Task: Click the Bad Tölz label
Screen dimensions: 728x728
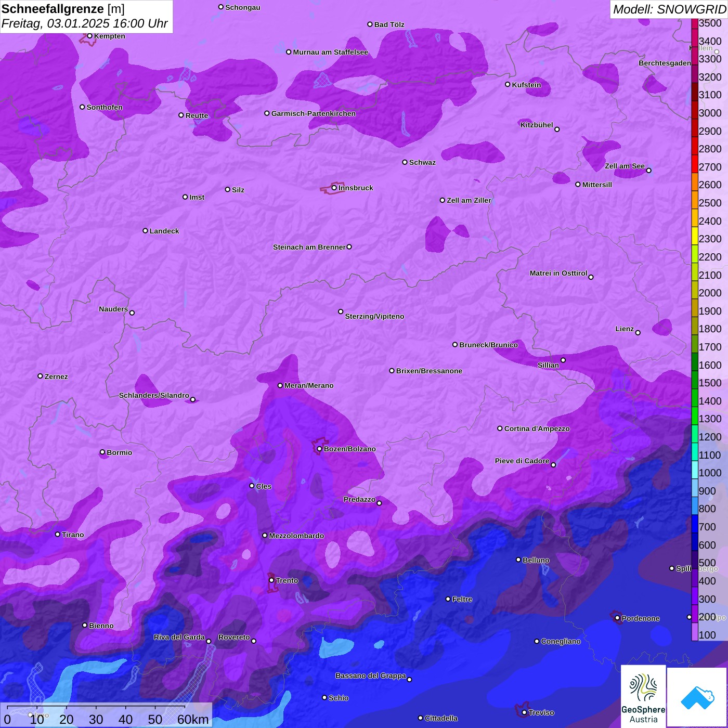Action: click(389, 24)
